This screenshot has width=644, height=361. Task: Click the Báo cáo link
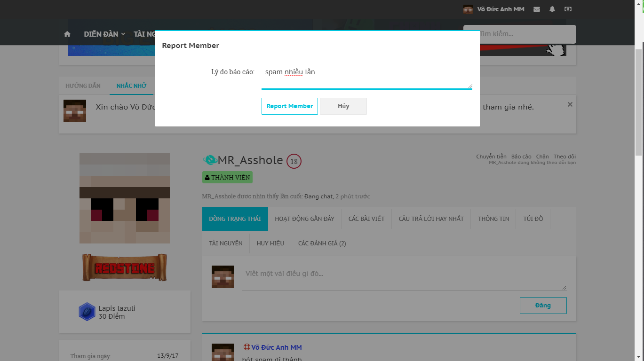pos(521,157)
